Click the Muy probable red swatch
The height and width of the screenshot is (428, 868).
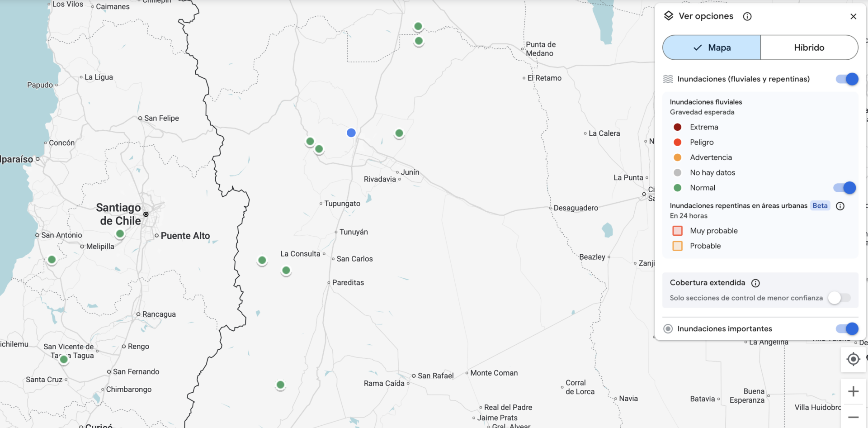tap(677, 231)
